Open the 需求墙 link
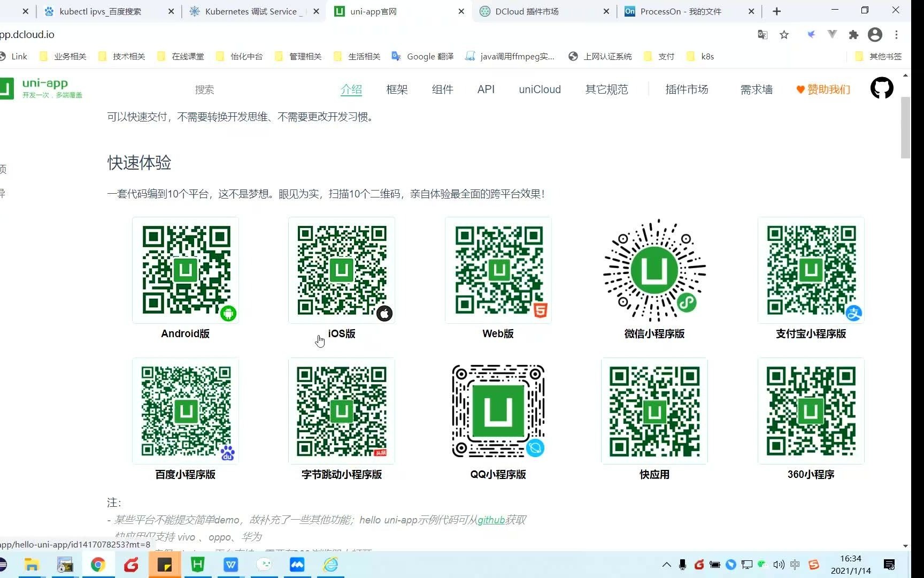Viewport: 924px width, 578px height. [x=757, y=89]
